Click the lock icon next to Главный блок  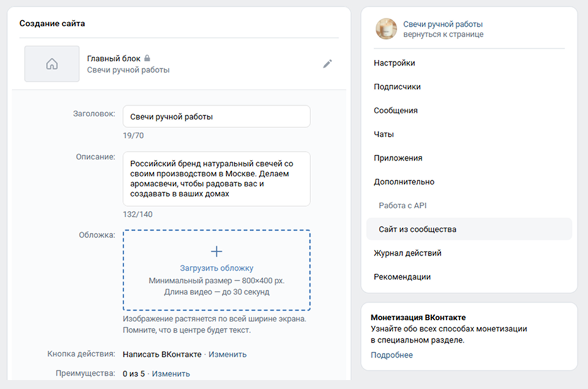(x=147, y=58)
